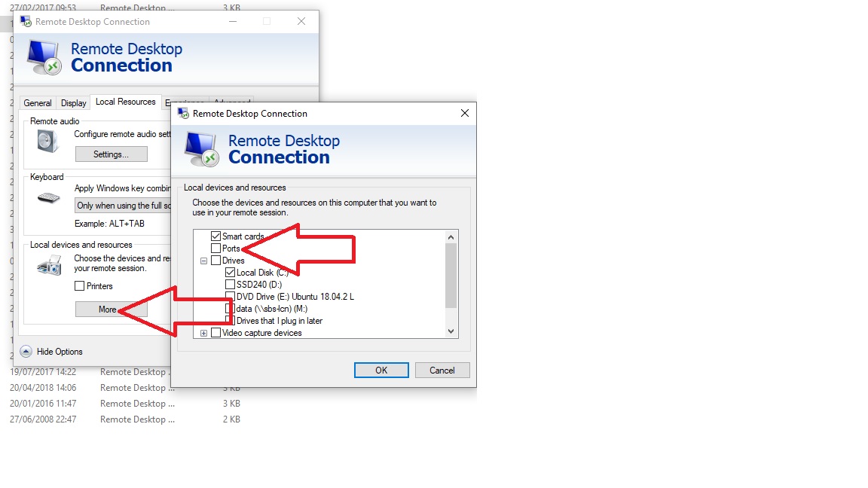This screenshot has width=868, height=488.
Task: Click the More button for devices
Action: tap(112, 310)
